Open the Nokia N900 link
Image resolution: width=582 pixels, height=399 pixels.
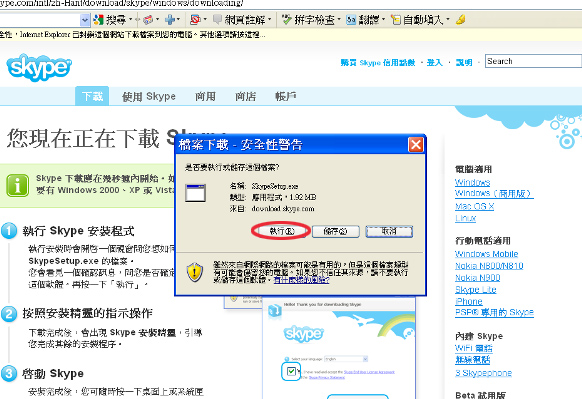[x=478, y=278]
